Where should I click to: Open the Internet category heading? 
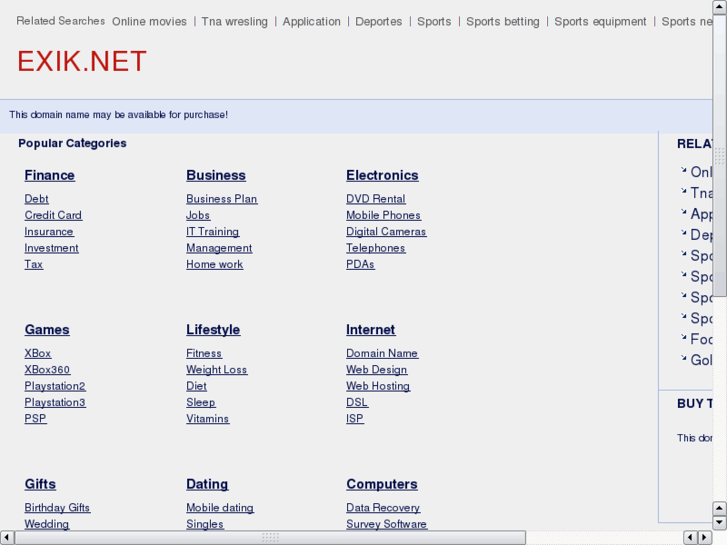click(x=371, y=330)
